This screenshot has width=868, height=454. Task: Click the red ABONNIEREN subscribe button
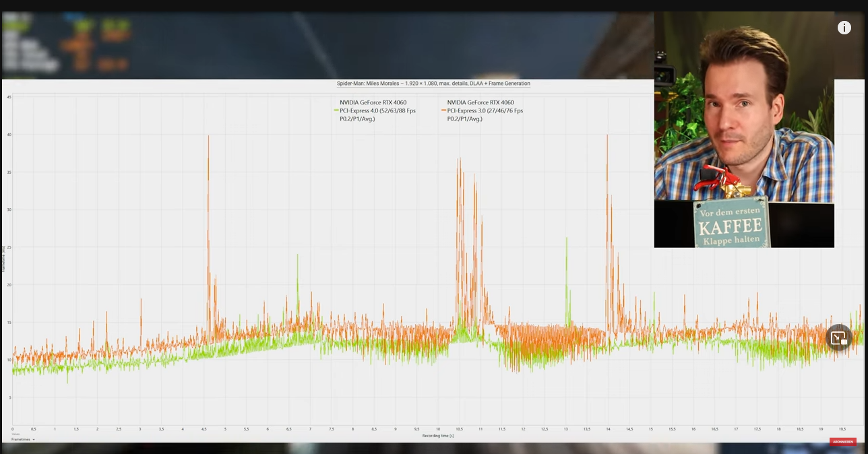pos(842,442)
